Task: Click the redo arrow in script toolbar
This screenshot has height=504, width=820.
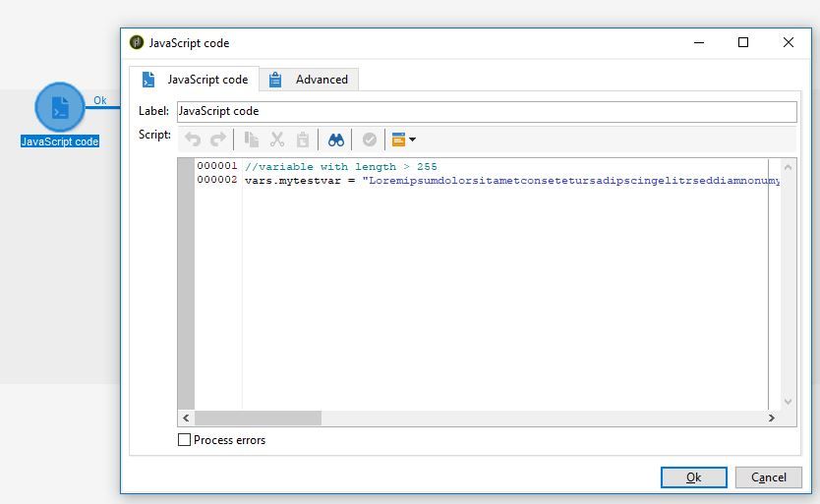Action: point(218,140)
